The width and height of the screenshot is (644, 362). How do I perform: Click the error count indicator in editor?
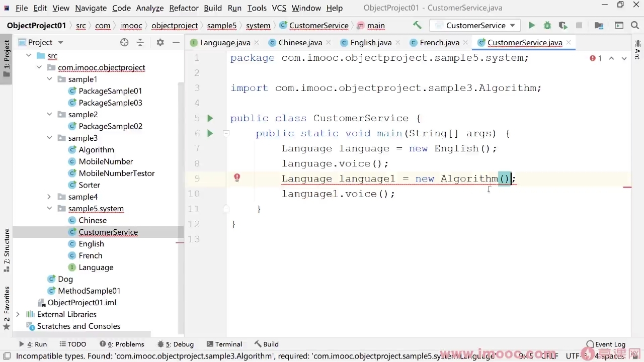[596, 58]
